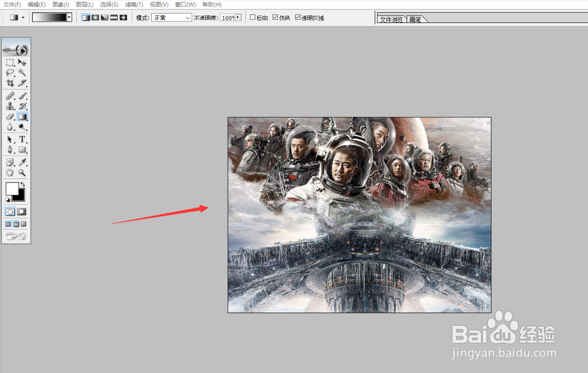Image resolution: width=588 pixels, height=373 pixels.
Task: Select the Eyedropper tool
Action: coord(22,162)
